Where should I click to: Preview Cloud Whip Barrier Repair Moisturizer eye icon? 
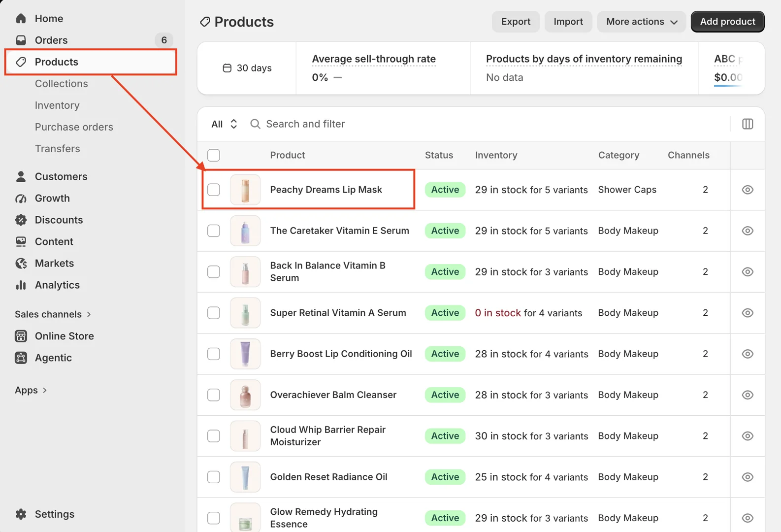(x=748, y=436)
